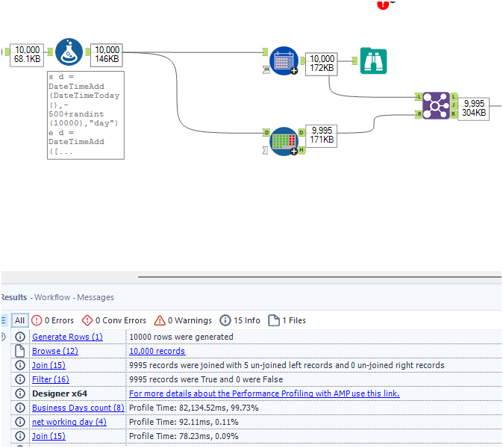Filter results by 0 Warnings

point(183,320)
